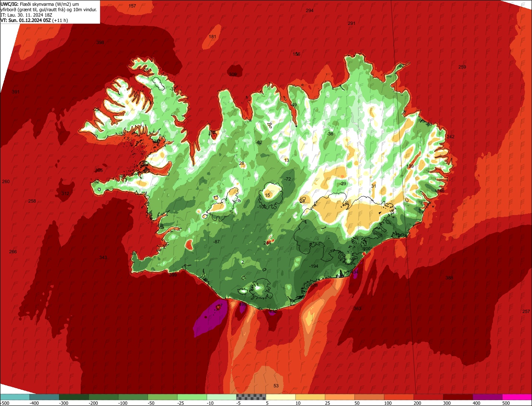The width and height of the screenshot is (532, 406).
Task: Click the legend swatch between -50 and -25
Action: tap(163, 397)
